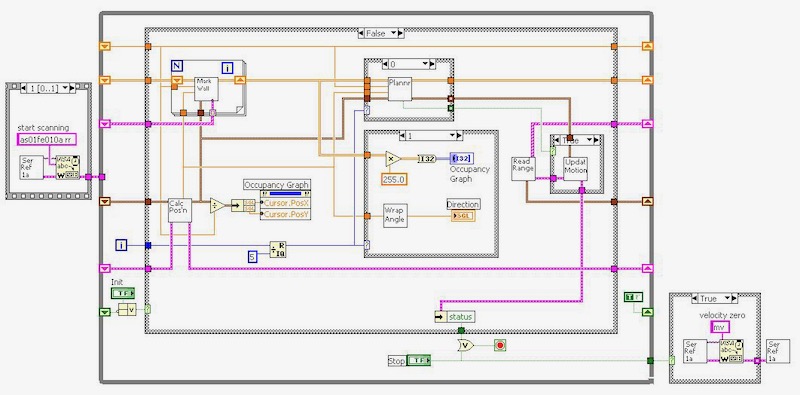Select the Quotient & Remainder node
Image resolution: width=800 pixels, height=395 pixels.
click(x=278, y=249)
